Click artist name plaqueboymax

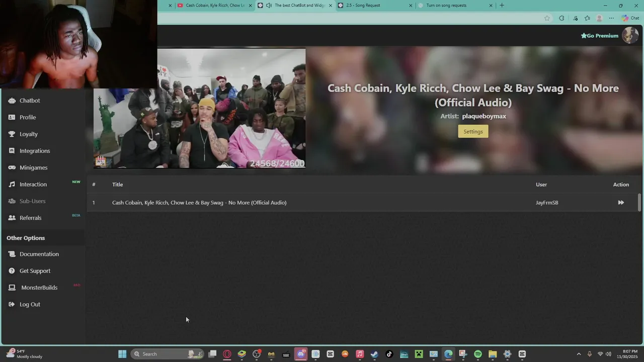[484, 116]
